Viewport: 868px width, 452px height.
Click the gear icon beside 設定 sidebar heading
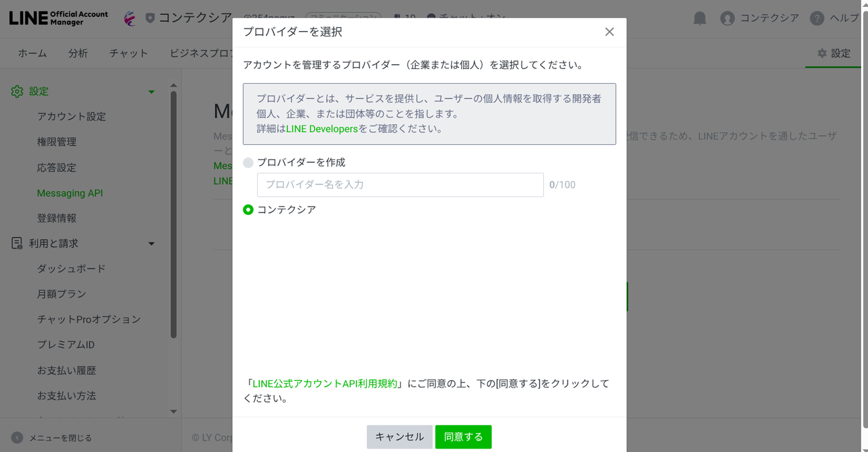(x=17, y=91)
